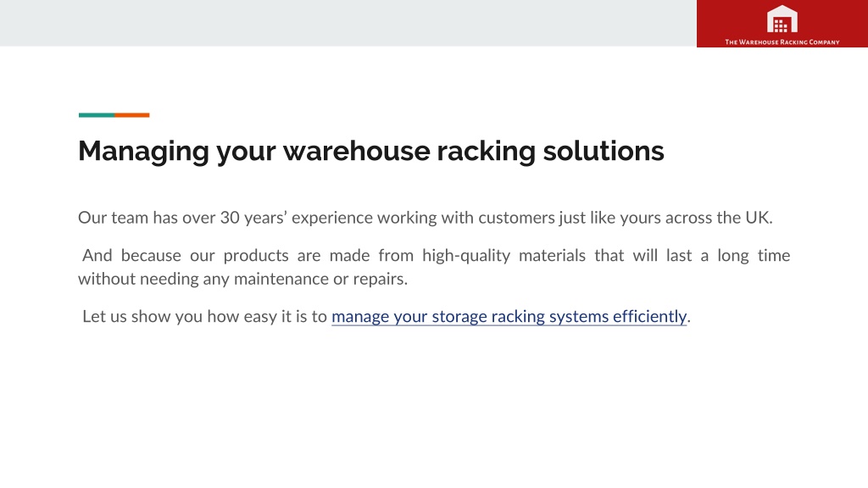This screenshot has width=868, height=488.
Task: Click the light gray header band
Action: pyautogui.click(x=348, y=23)
